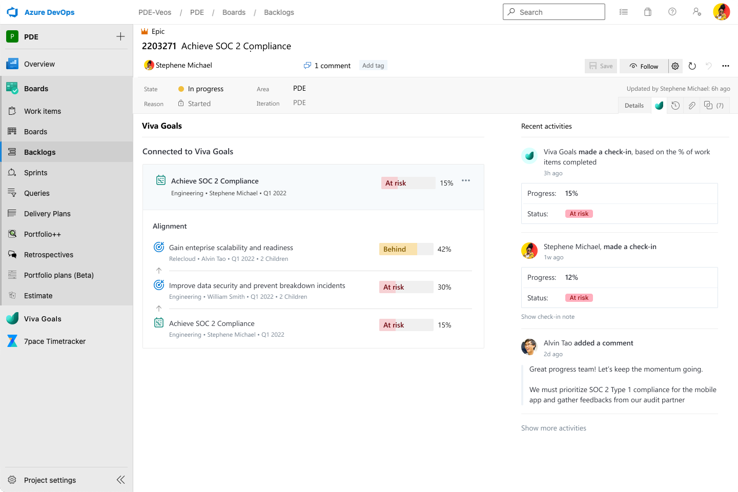Click the Add tag button
This screenshot has height=492, width=738.
pyautogui.click(x=373, y=66)
